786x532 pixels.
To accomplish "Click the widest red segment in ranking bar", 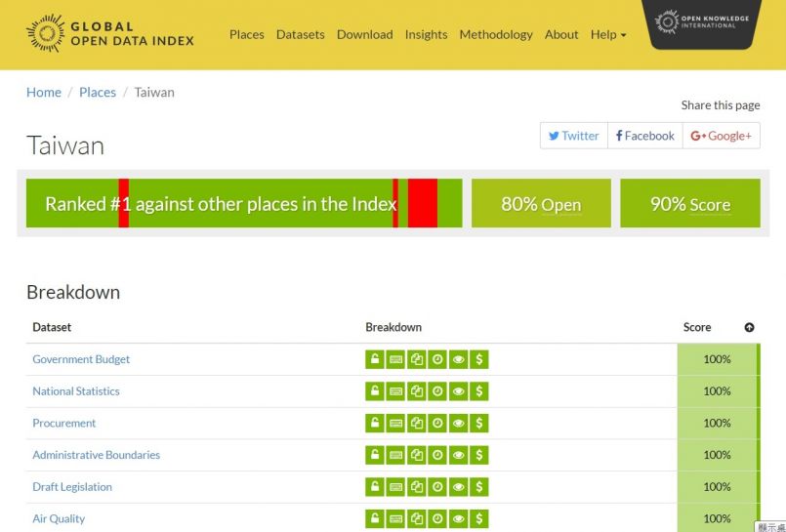I will coord(422,203).
